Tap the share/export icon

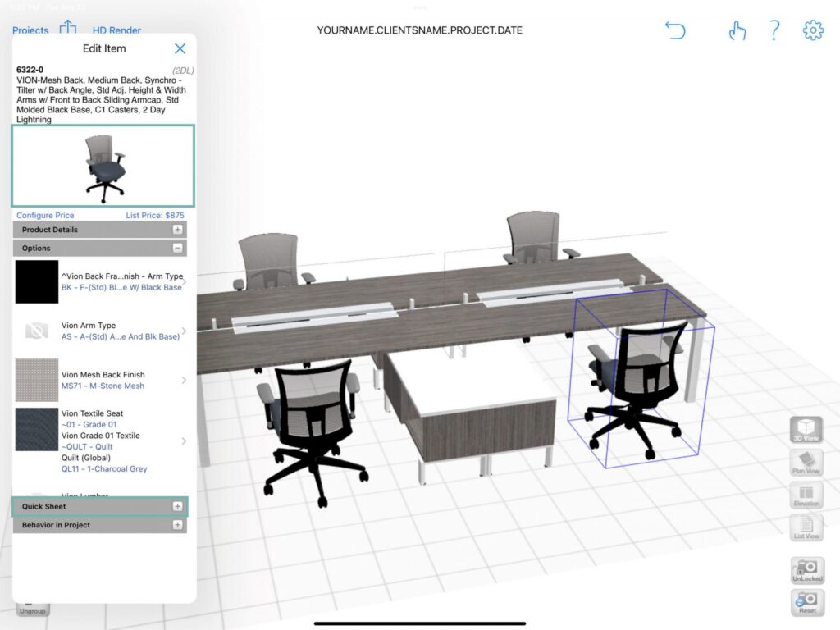point(67,27)
